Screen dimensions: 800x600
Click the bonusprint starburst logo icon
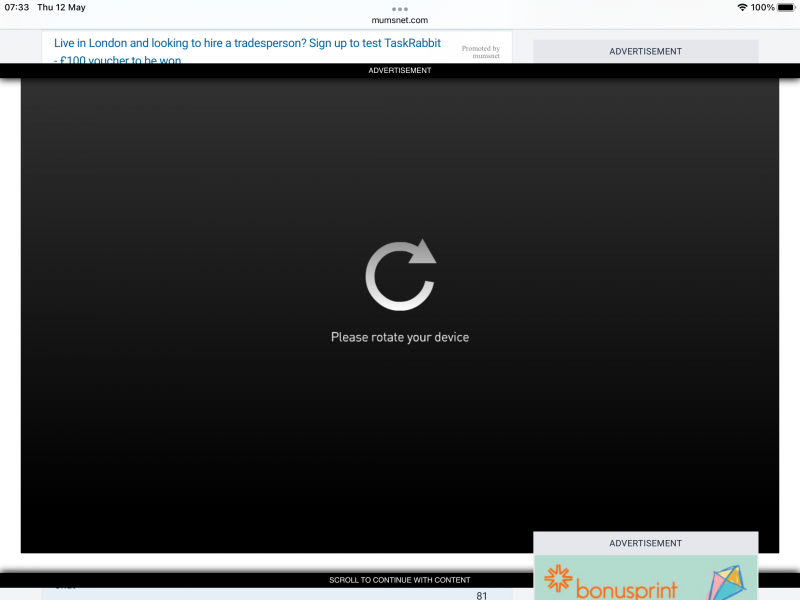coord(558,581)
